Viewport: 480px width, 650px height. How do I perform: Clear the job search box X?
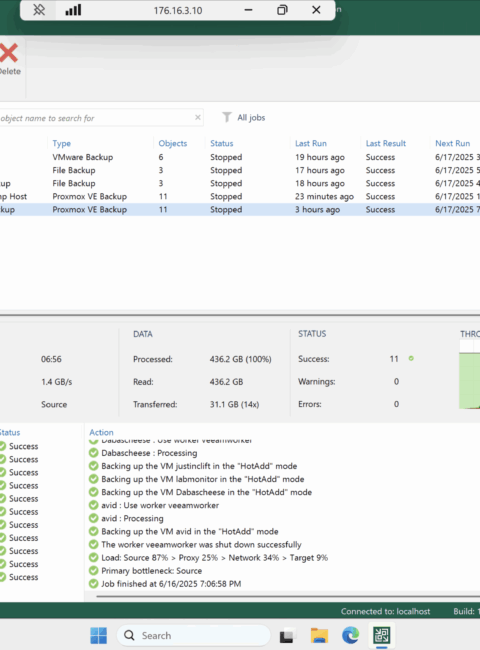point(198,117)
